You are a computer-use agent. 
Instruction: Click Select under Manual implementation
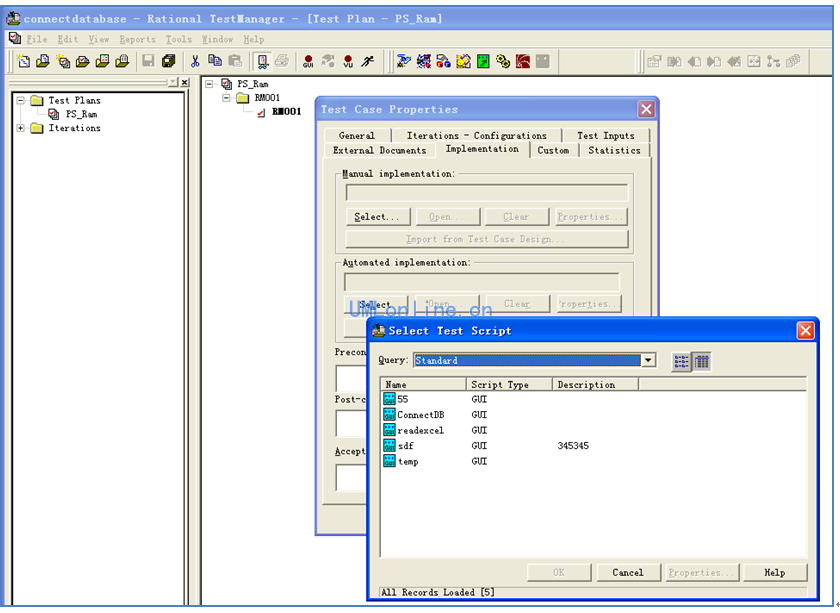377,216
